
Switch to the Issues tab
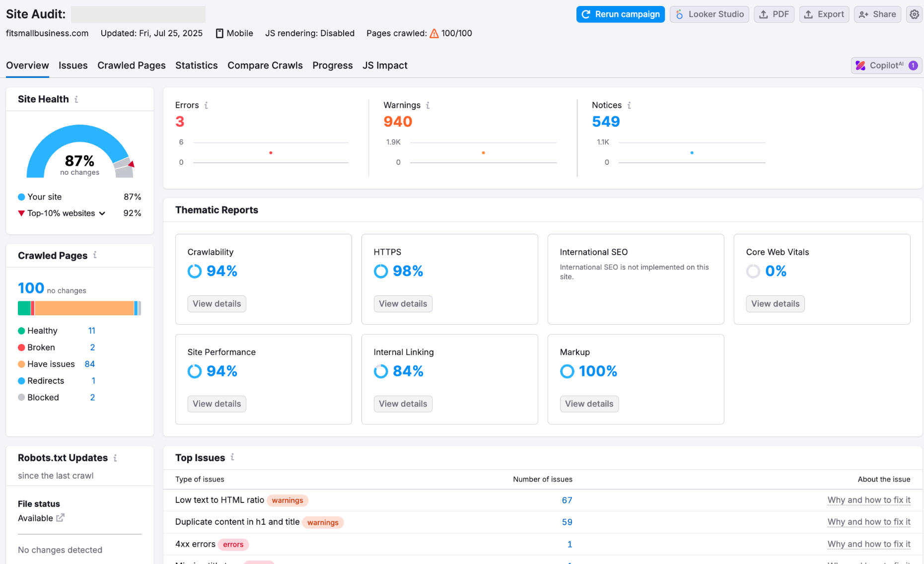(73, 66)
